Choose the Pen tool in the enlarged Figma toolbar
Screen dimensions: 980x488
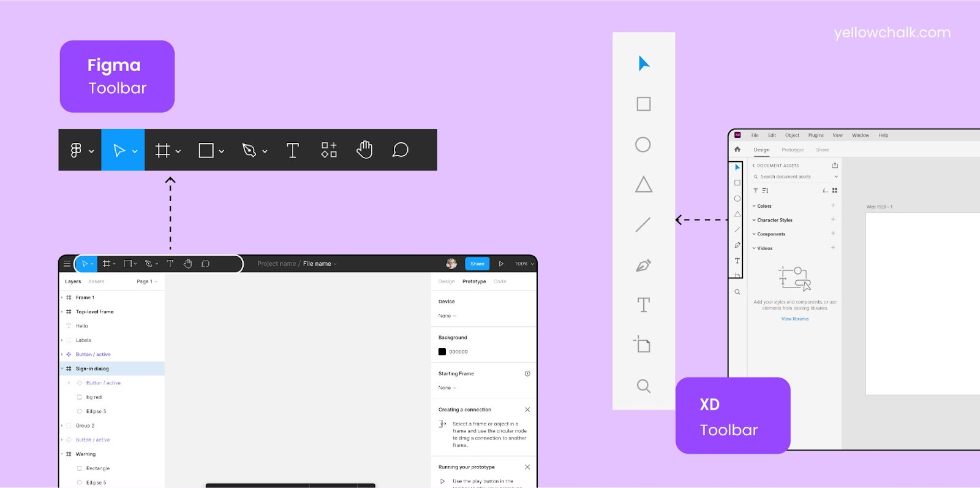coord(249,150)
